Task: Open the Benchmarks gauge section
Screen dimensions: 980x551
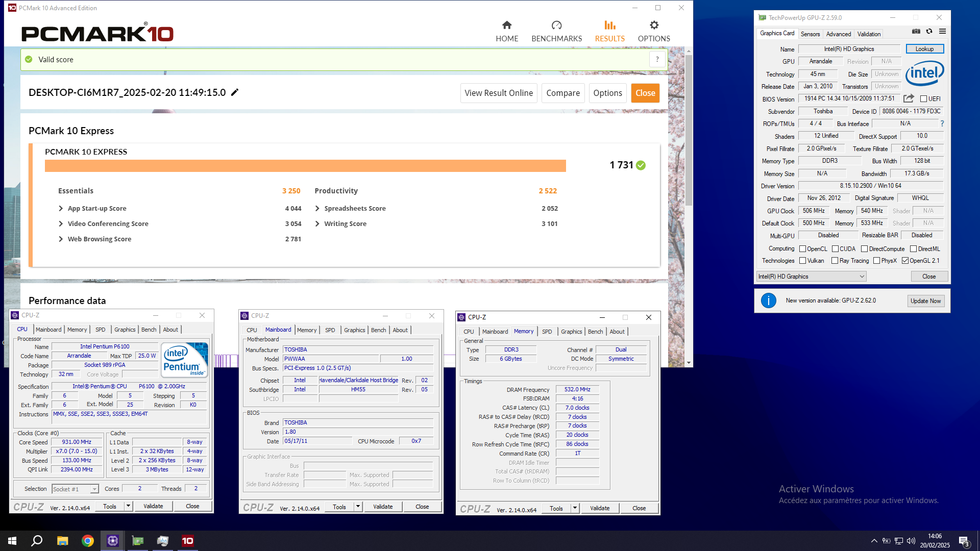Action: tap(556, 31)
